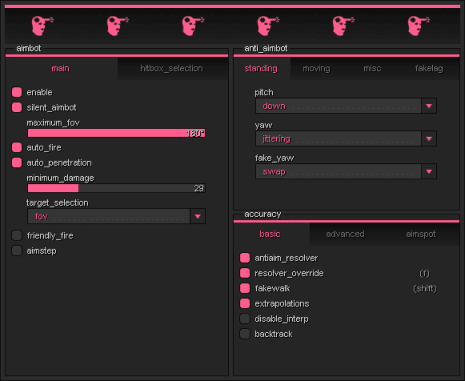Click the second pink head icon in top bar
This screenshot has height=381, width=465.
(x=118, y=26)
